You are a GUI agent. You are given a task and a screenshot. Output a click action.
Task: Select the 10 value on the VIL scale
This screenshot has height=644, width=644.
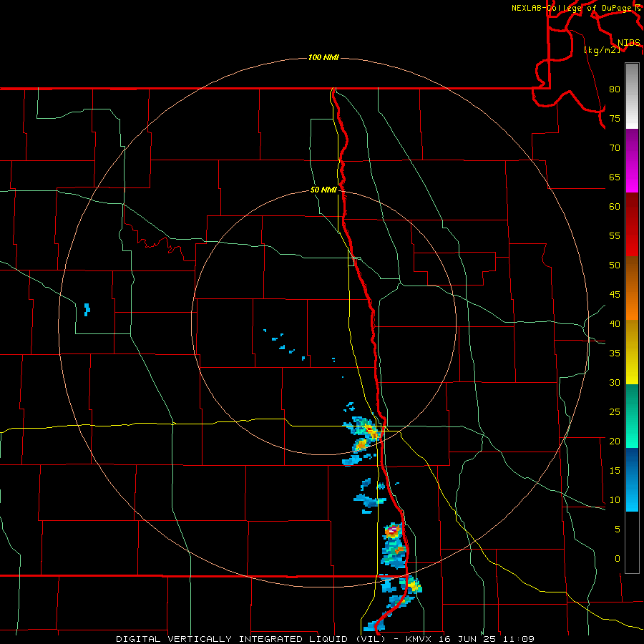(x=615, y=500)
